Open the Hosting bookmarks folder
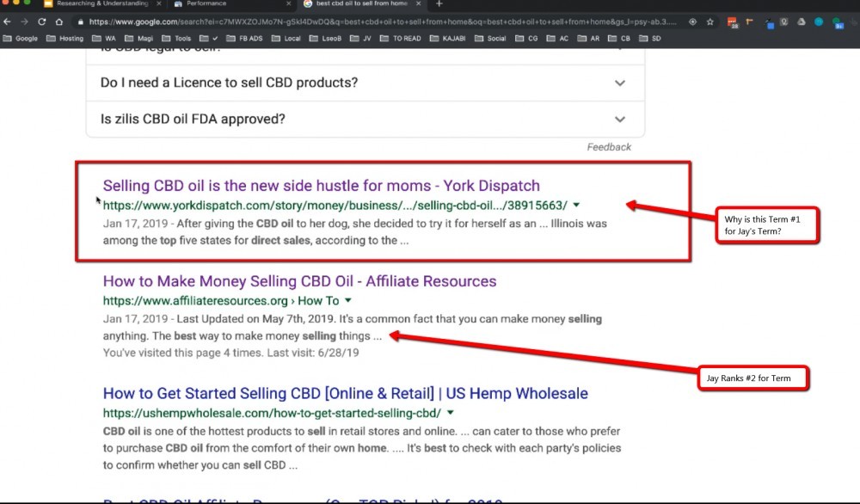 (x=65, y=39)
